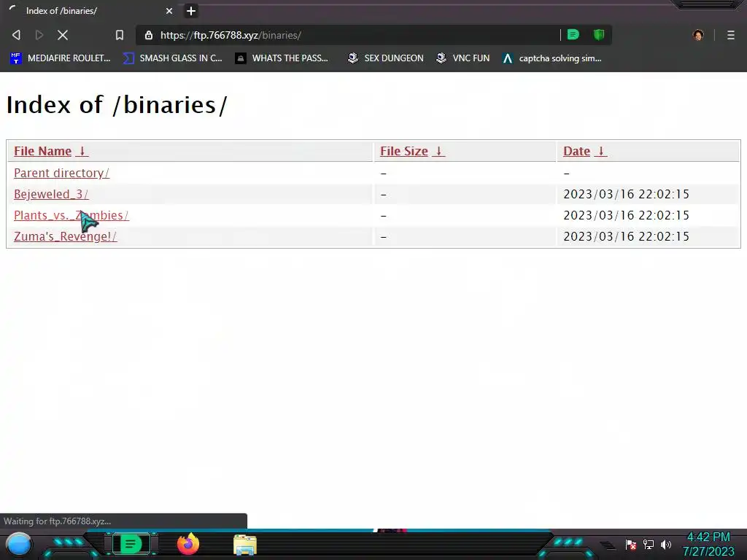
Task: Open the Parent directory link
Action: (x=61, y=173)
